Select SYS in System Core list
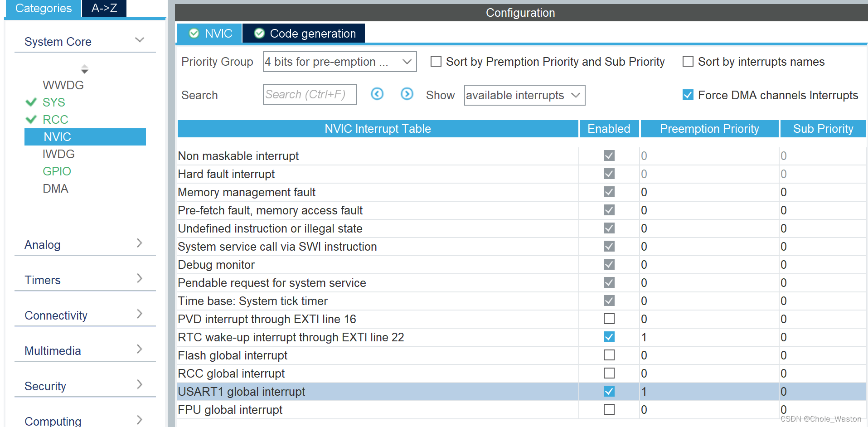The width and height of the screenshot is (868, 427). click(x=53, y=102)
